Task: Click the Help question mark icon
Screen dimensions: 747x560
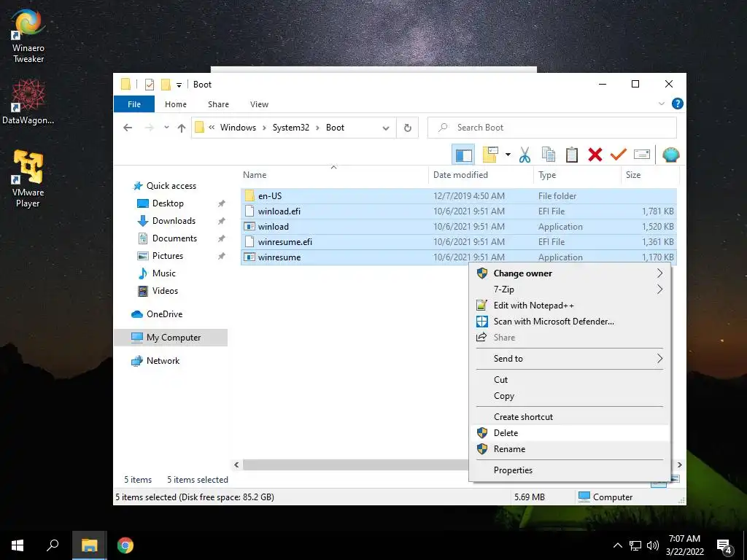Action: [677, 104]
